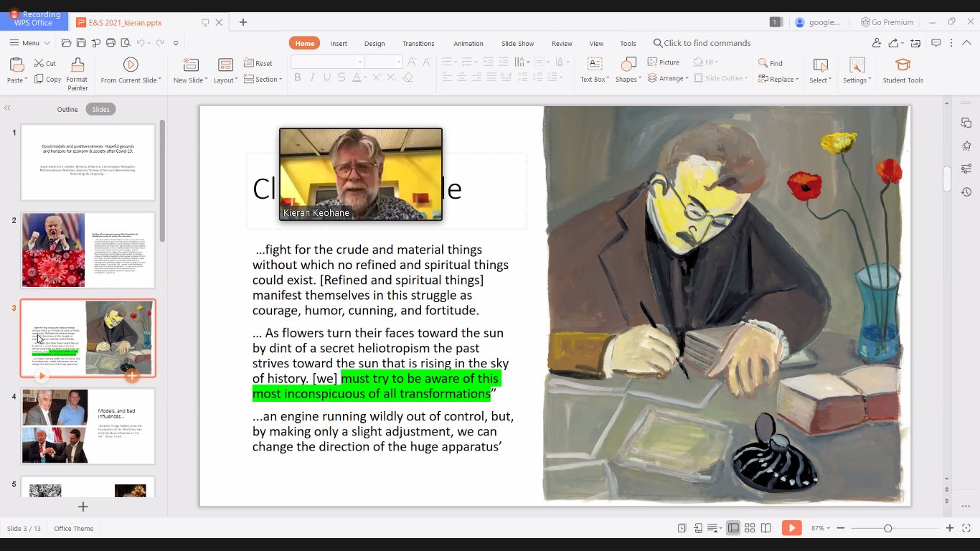Click the Text Box icon
This screenshot has height=551, width=980.
[594, 65]
